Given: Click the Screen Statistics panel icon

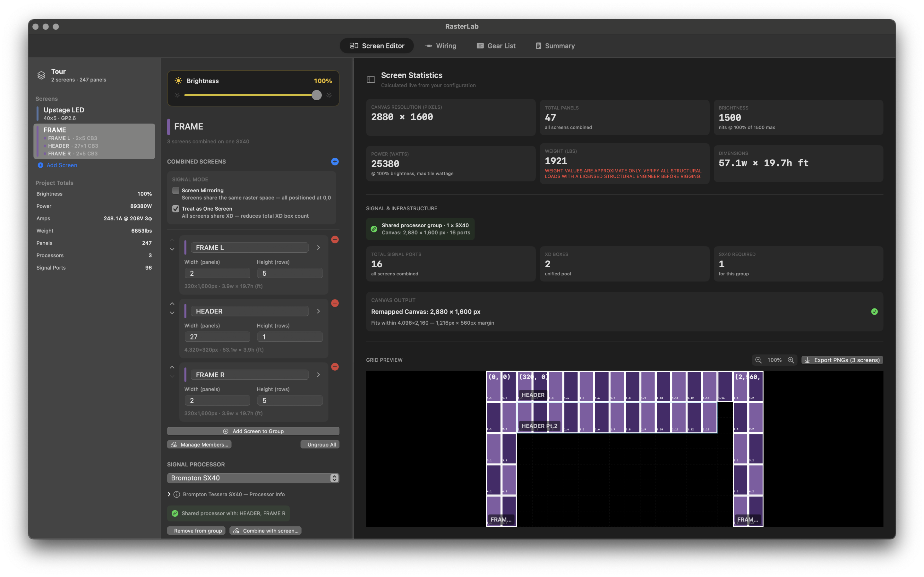Looking at the screenshot, I should 371,80.
